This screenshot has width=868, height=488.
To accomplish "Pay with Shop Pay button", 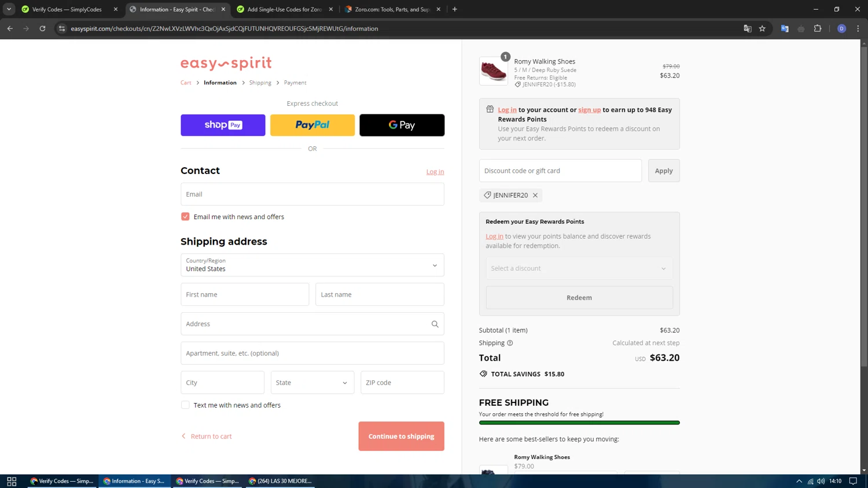I will (223, 125).
